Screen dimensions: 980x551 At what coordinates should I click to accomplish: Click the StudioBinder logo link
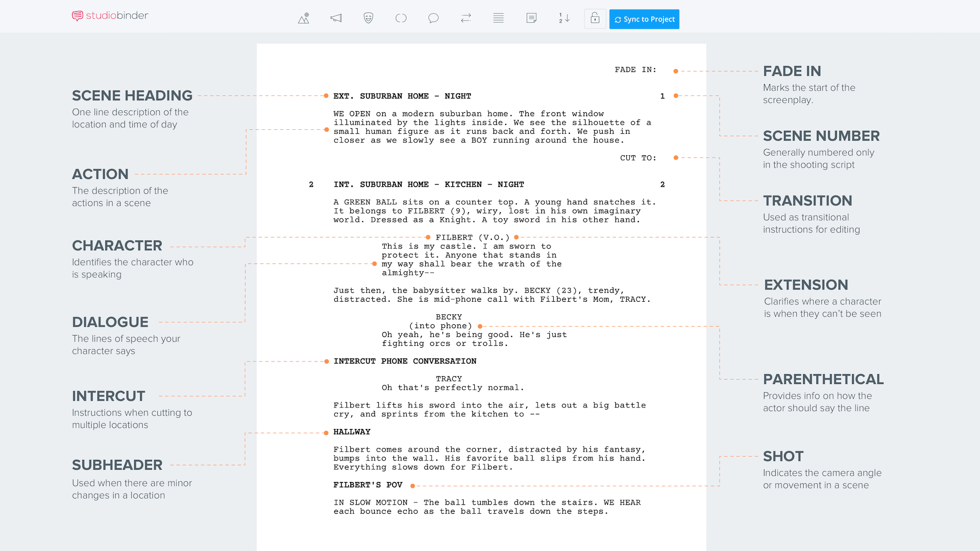click(112, 18)
